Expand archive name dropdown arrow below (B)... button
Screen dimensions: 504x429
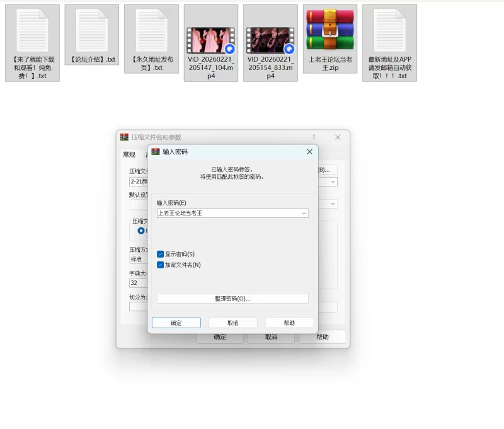click(333, 182)
